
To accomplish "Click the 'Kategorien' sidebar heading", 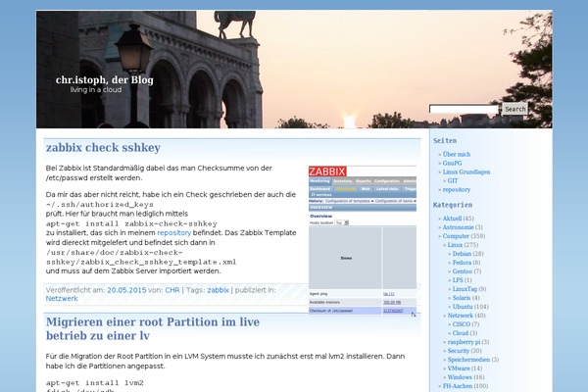I will point(453,205).
